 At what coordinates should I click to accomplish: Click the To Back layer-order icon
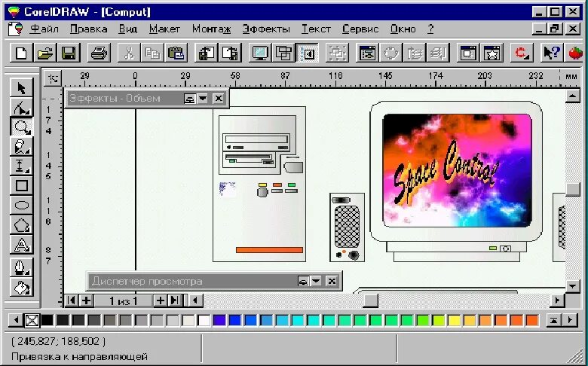coord(437,53)
